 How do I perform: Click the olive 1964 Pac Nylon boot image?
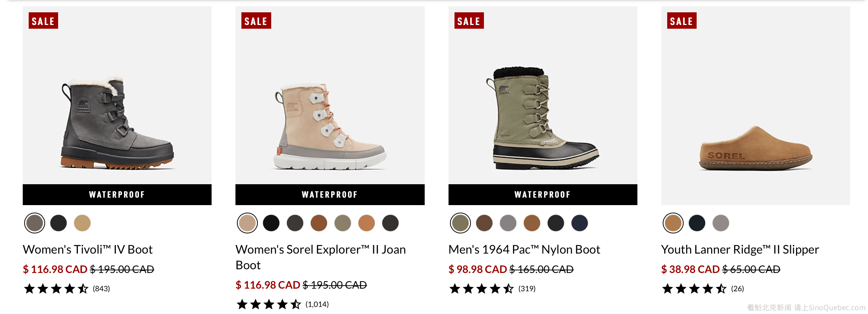(x=543, y=119)
